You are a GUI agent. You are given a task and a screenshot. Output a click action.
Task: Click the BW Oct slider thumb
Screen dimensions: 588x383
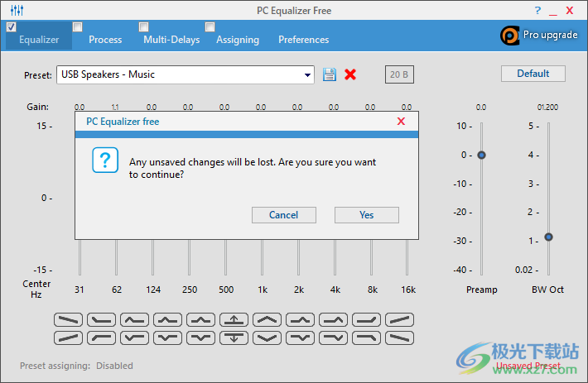(x=548, y=237)
